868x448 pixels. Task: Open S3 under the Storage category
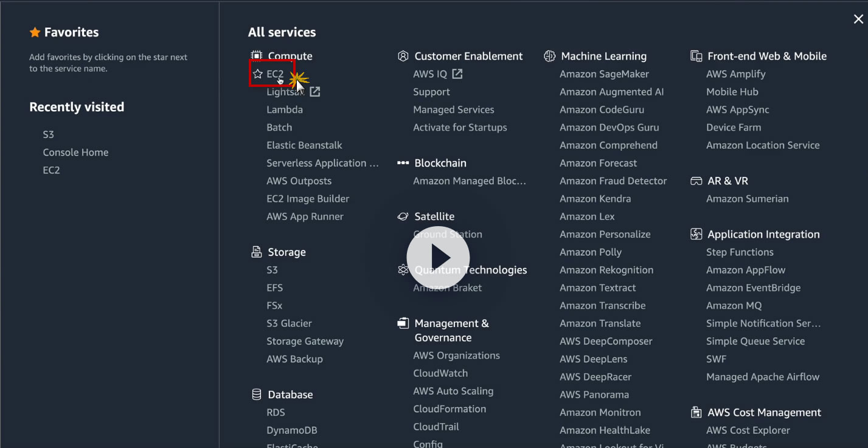click(x=272, y=270)
